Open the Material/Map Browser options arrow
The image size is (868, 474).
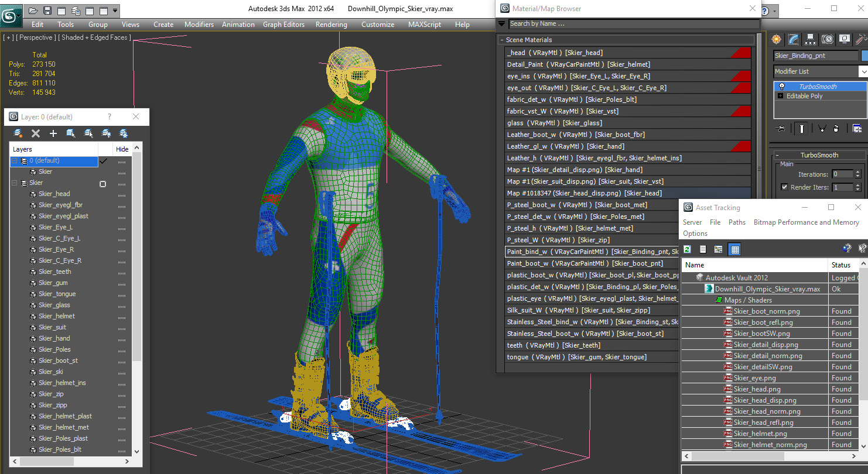(502, 24)
